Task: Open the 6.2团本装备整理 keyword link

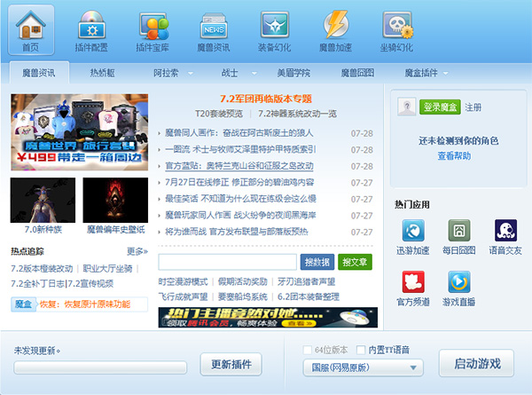Action: point(309,296)
